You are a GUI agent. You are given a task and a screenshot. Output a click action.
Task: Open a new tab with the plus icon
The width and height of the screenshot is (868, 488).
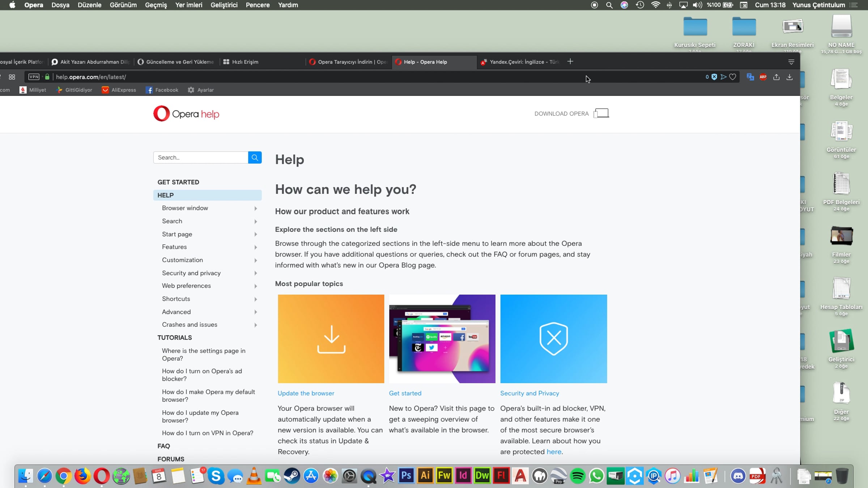[x=570, y=61]
